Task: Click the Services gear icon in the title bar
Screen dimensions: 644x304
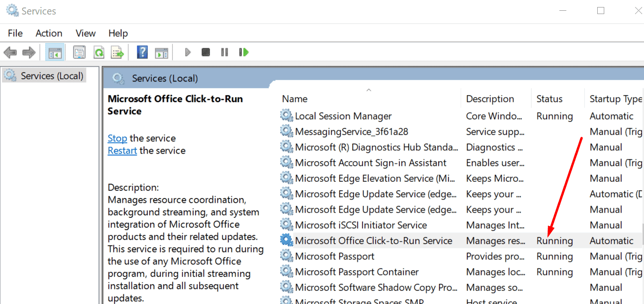Action: 12,10
